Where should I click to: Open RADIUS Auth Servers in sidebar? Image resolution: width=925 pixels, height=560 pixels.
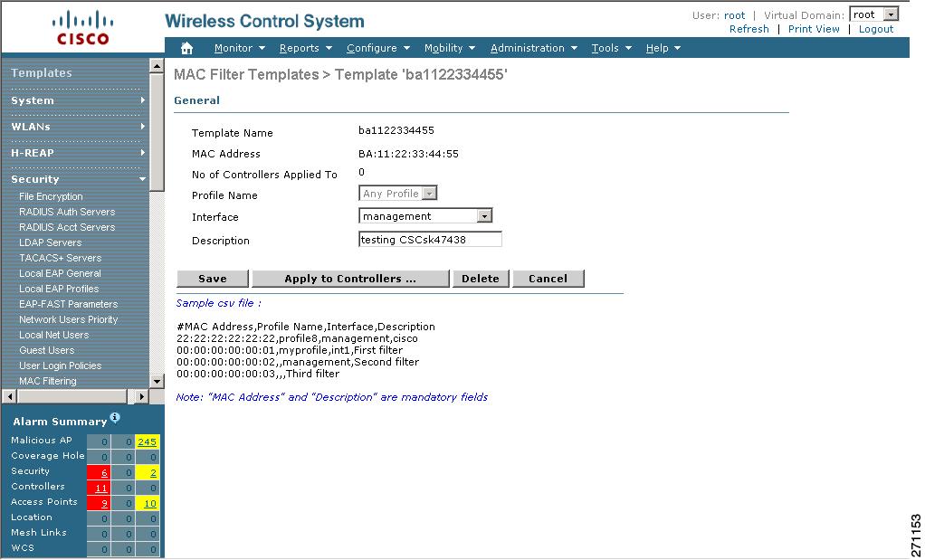coord(67,212)
